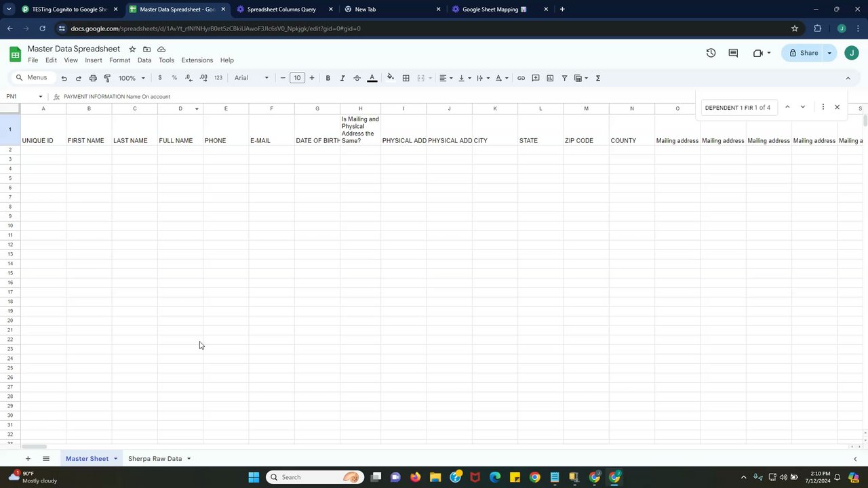
Task: Open the cell borders tool
Action: coord(406,78)
